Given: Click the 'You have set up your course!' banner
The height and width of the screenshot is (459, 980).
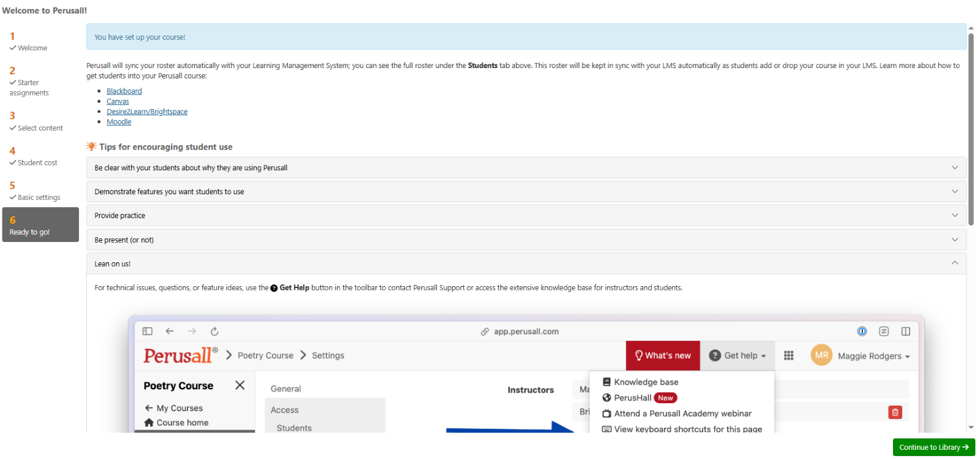Looking at the screenshot, I should tap(526, 37).
